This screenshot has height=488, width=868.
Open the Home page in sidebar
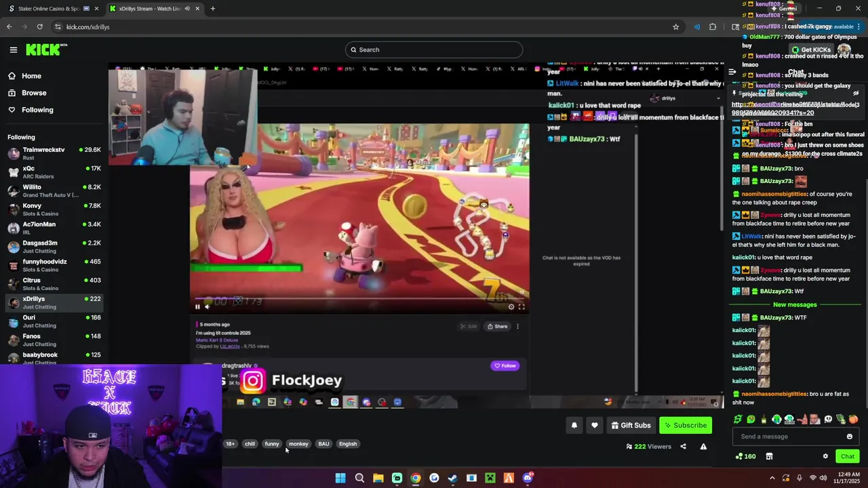point(31,76)
